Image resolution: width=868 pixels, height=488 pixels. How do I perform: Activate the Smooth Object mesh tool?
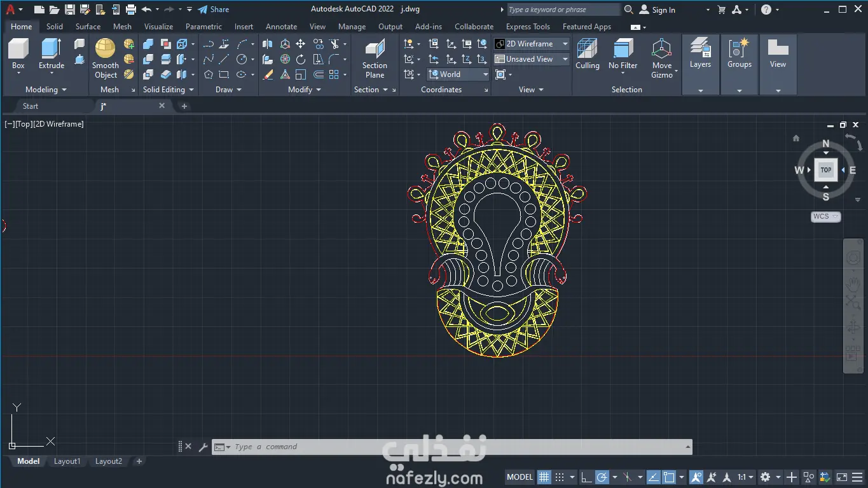tap(106, 50)
